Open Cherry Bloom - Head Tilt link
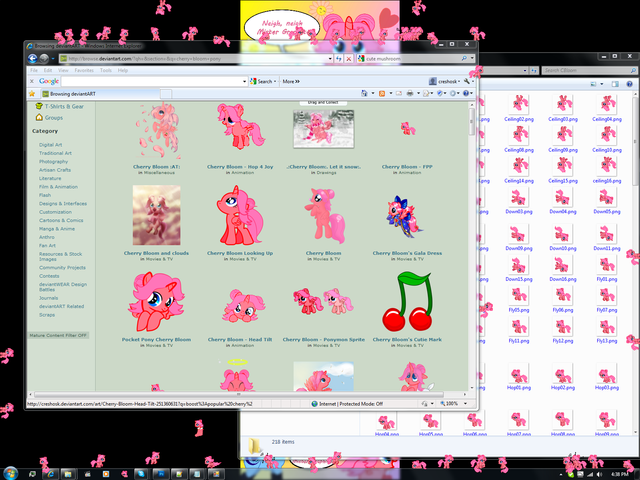Viewport: 640px width, 480px height. coord(240,339)
